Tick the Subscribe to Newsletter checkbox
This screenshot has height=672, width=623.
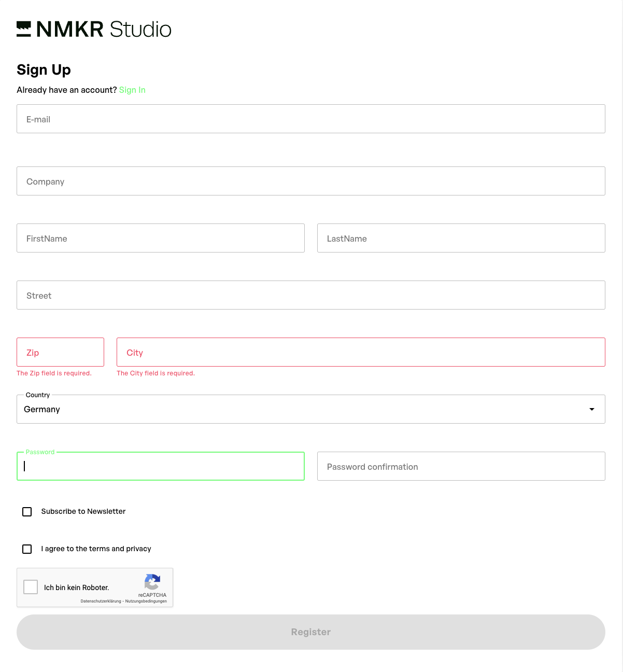click(27, 512)
